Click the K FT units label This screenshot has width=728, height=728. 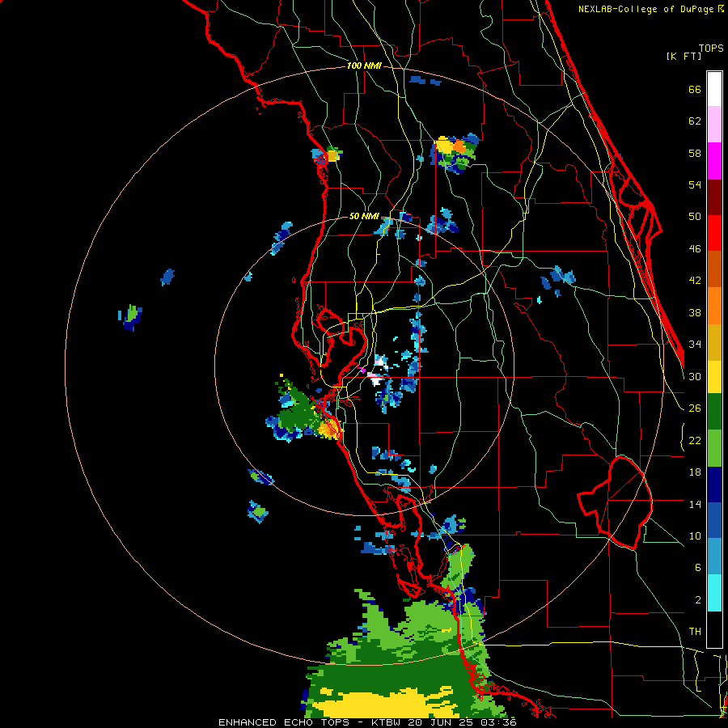pos(684,57)
